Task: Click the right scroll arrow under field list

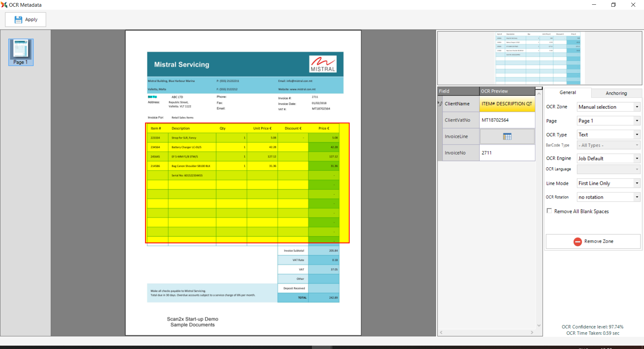Action: tap(532, 333)
